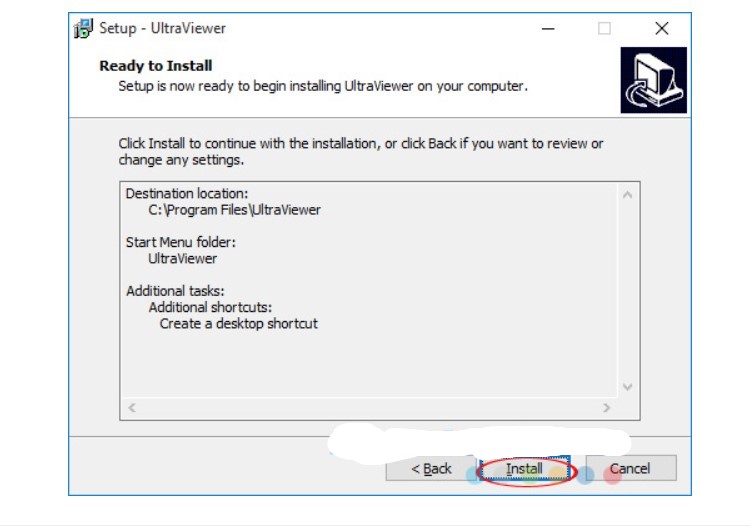
Task: Select the 'Create a desktop shortcut' line
Action: click(x=238, y=323)
